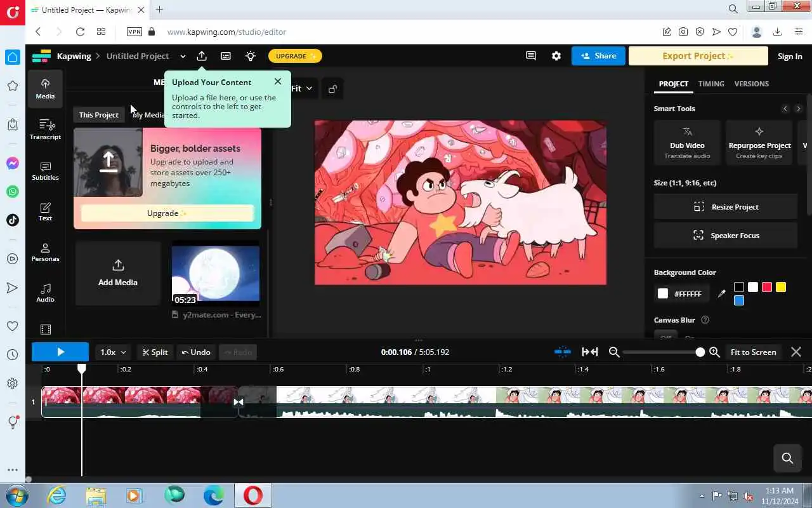Select the Text tool in sidebar
812x508 pixels.
tap(45, 211)
